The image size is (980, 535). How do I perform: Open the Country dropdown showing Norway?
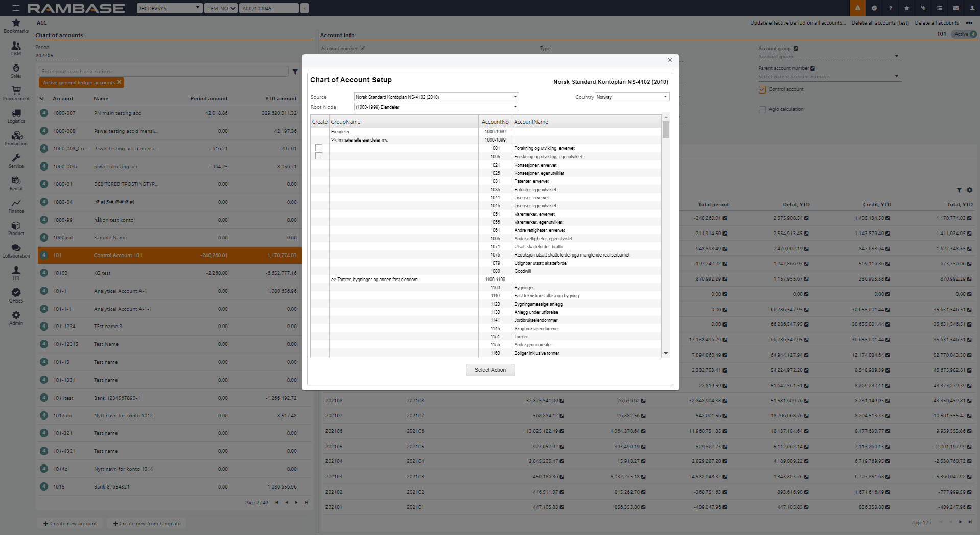[665, 97]
